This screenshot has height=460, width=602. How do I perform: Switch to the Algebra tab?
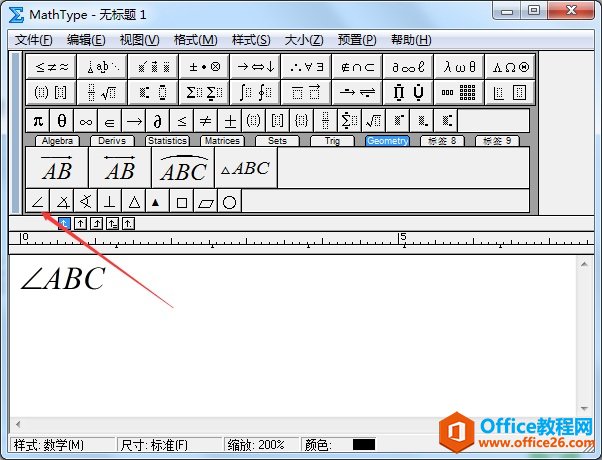coord(57,141)
